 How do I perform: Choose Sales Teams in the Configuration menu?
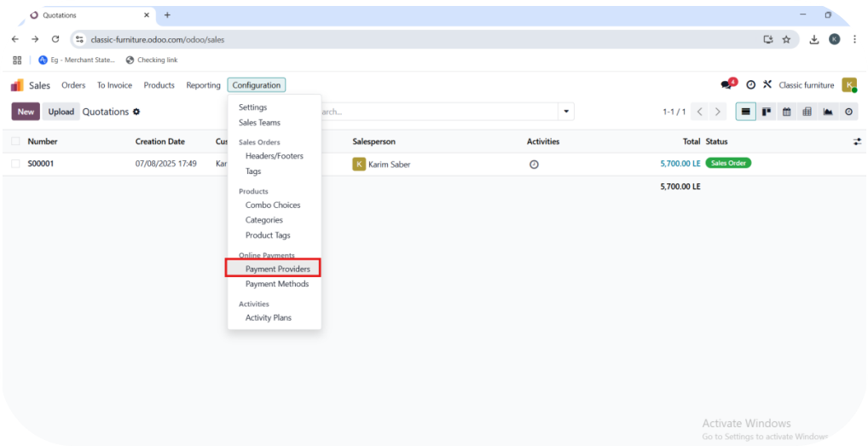point(259,123)
